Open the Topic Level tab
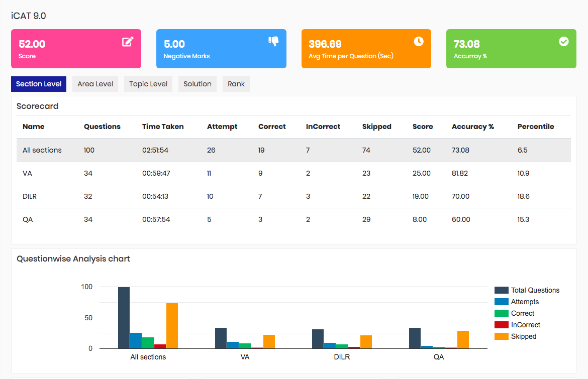The width and height of the screenshot is (588, 379). [148, 84]
